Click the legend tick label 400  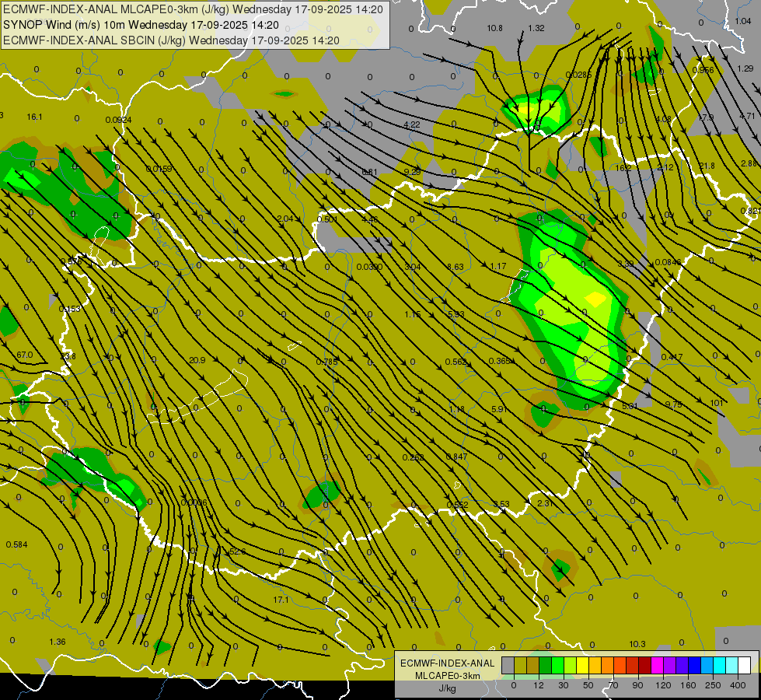(x=738, y=685)
